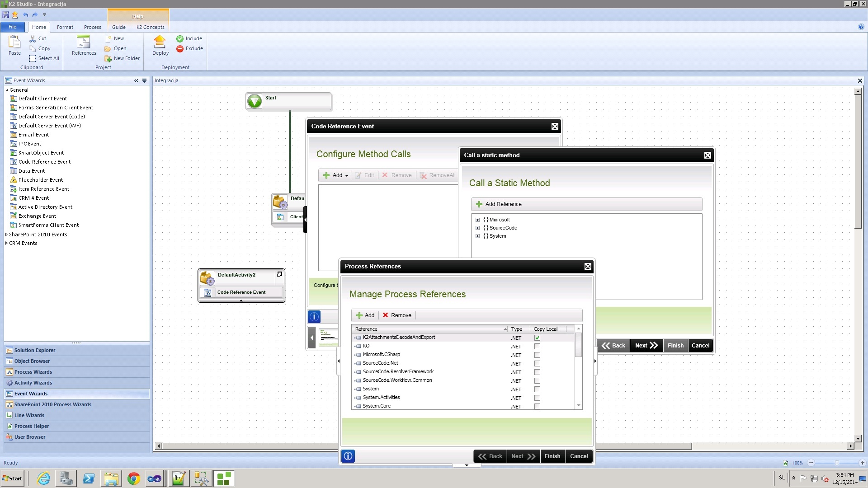
Task: Click the references list vertical scrollbar
Action: pos(578,346)
